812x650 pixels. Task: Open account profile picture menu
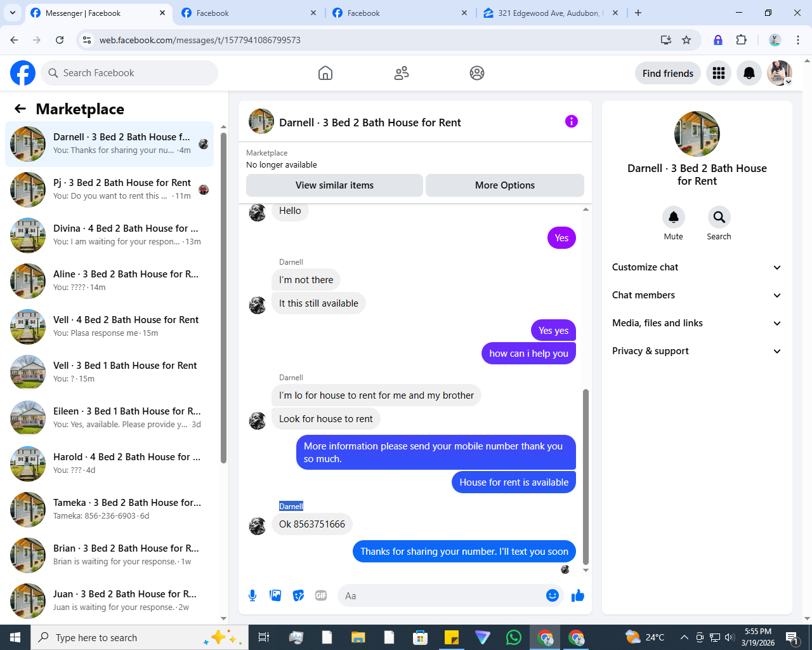tap(780, 73)
